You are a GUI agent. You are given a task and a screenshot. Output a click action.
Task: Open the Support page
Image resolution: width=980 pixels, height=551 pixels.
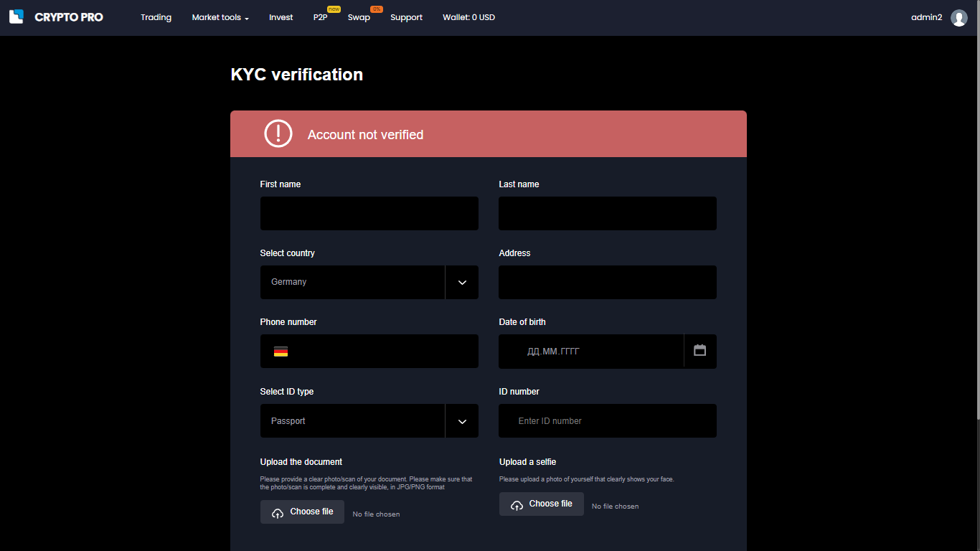[406, 18]
